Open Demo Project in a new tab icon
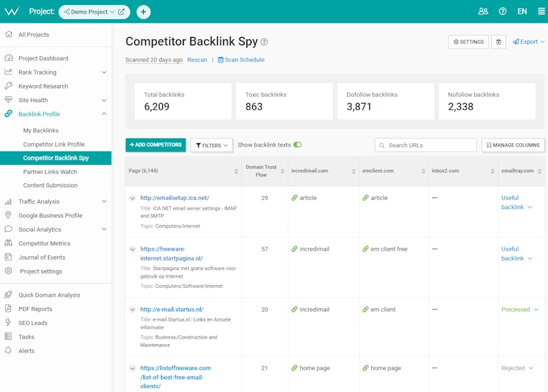 tap(121, 12)
